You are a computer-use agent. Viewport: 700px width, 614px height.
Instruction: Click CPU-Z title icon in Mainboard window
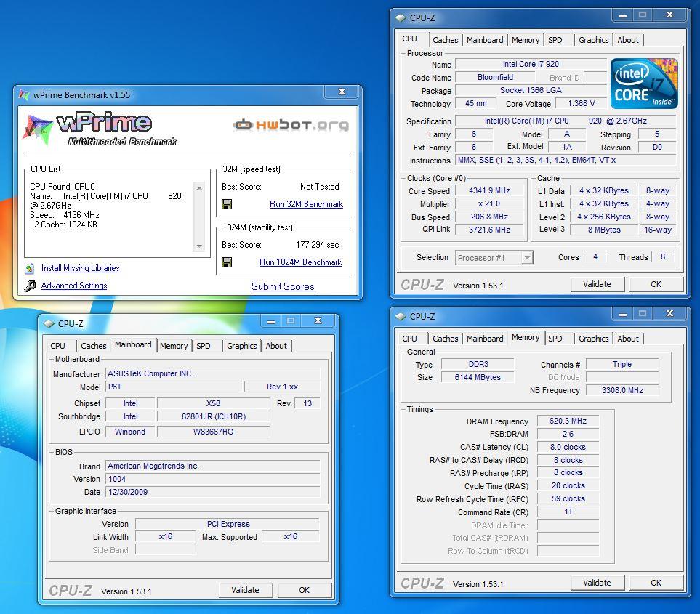point(49,323)
